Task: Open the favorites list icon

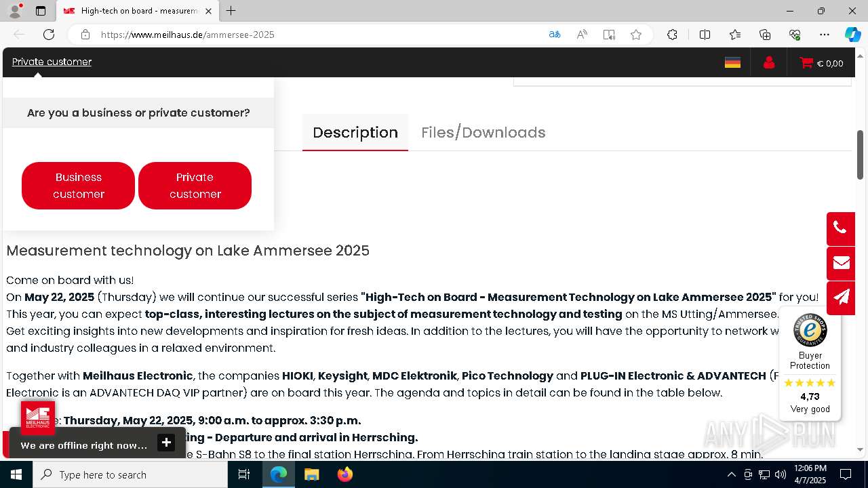Action: (735, 35)
